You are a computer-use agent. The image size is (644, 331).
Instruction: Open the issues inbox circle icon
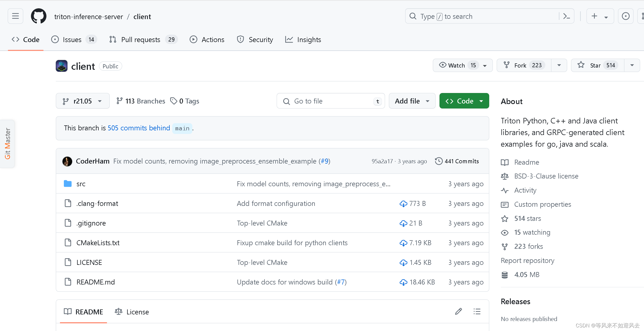tap(625, 16)
